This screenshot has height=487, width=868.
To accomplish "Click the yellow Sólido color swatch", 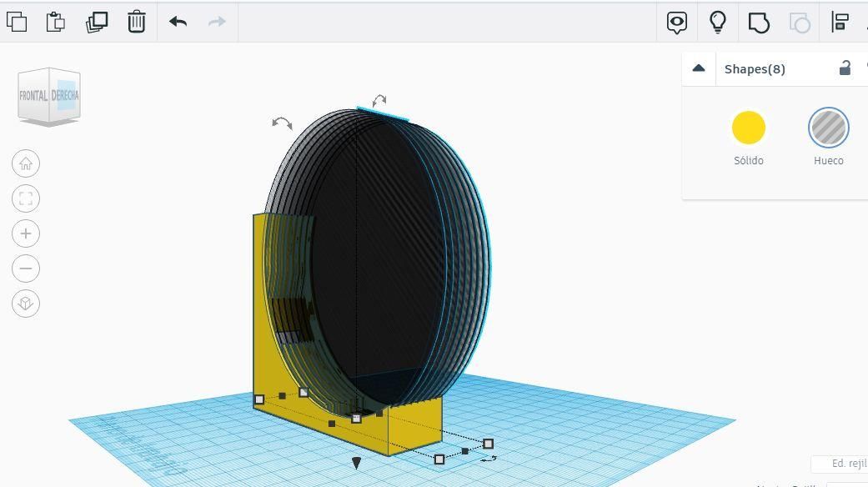I will [x=748, y=128].
